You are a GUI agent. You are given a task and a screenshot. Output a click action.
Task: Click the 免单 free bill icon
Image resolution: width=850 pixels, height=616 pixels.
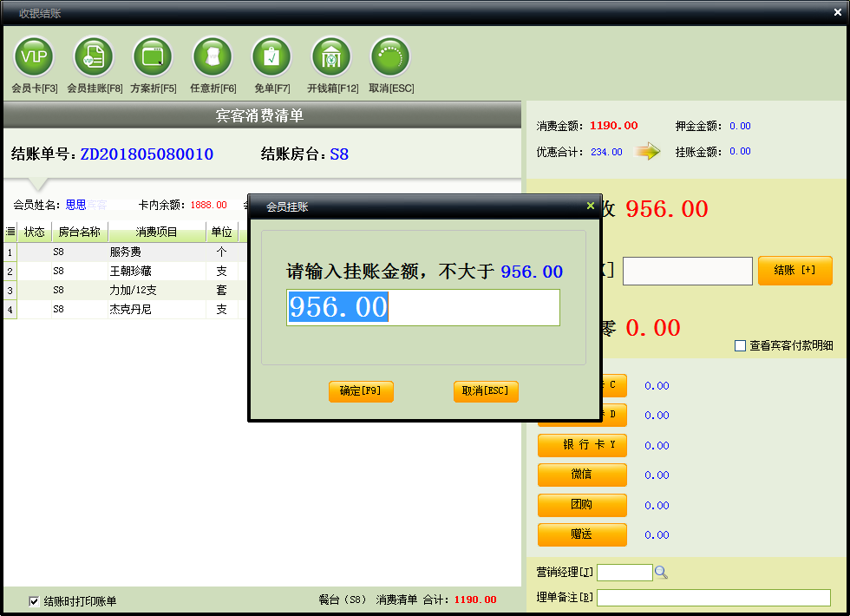click(271, 57)
